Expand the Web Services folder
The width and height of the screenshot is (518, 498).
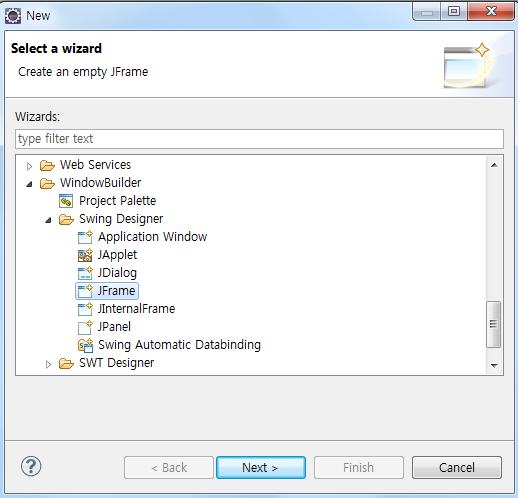click(29, 166)
